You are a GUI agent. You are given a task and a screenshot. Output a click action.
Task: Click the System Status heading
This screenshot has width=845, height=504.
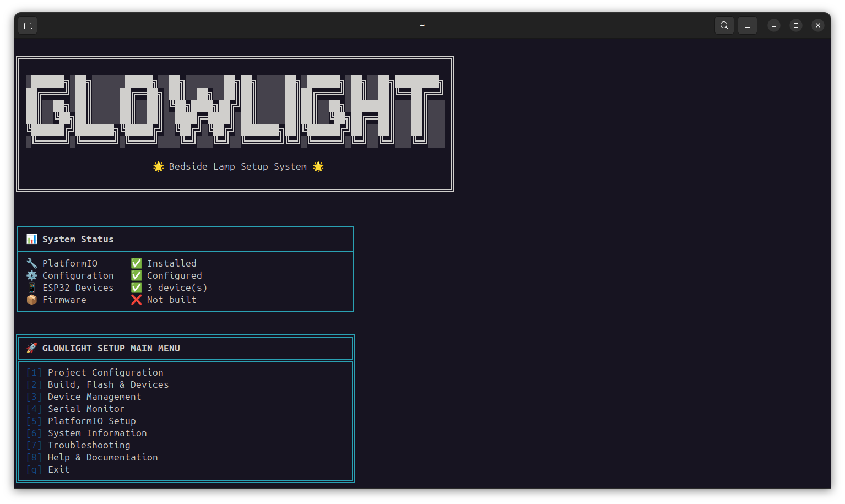[78, 239]
